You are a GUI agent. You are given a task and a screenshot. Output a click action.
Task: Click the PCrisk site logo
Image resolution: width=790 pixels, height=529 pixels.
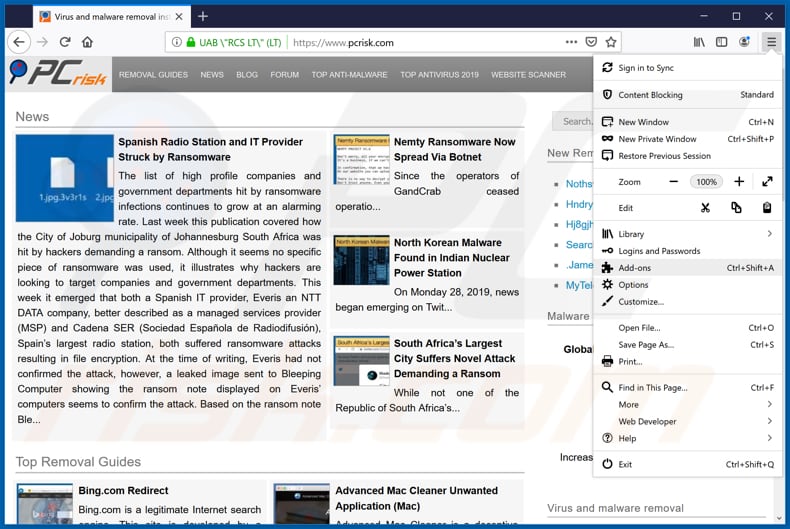pos(58,74)
